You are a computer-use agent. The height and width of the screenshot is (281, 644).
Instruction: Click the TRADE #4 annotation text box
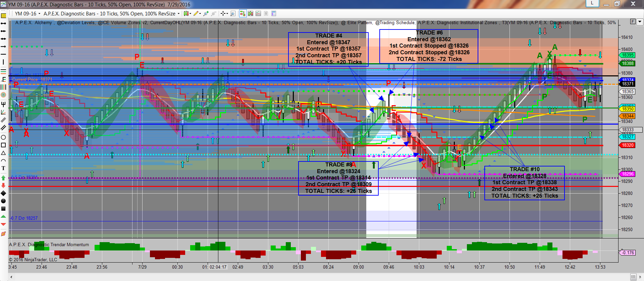coord(328,49)
